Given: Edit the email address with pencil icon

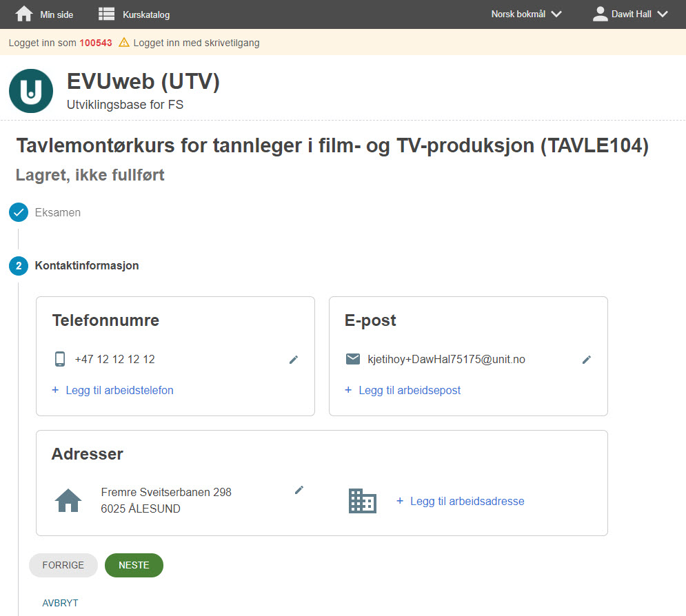Looking at the screenshot, I should click(587, 360).
